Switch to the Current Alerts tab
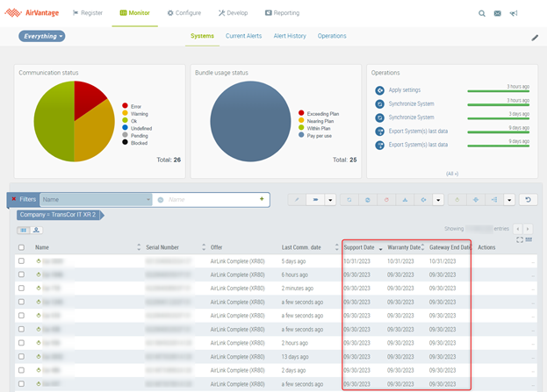This screenshot has height=392, width=547. pos(243,36)
